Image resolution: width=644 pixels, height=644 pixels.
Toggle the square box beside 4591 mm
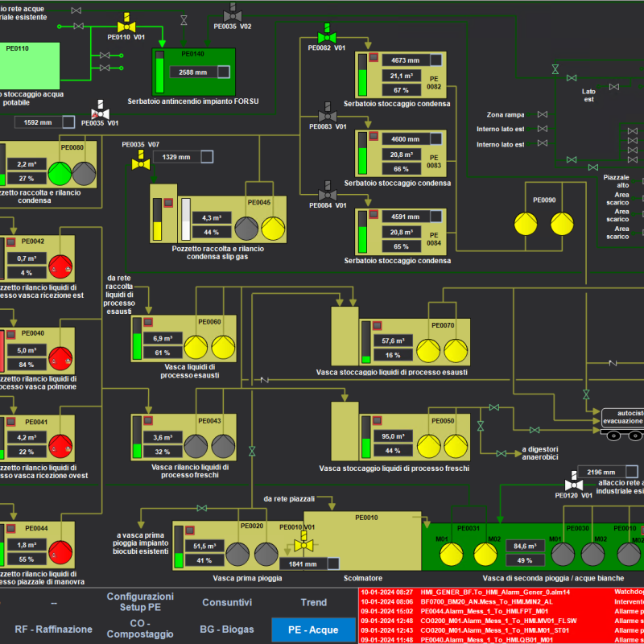point(436,217)
